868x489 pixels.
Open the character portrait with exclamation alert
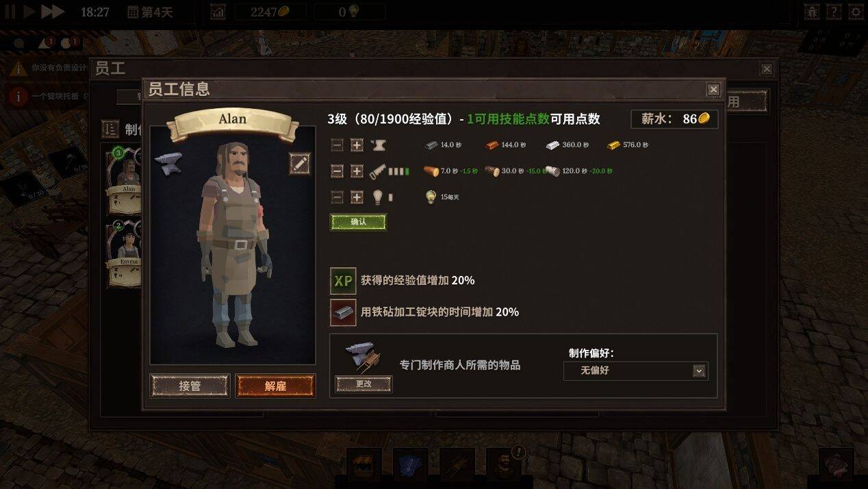tap(504, 466)
